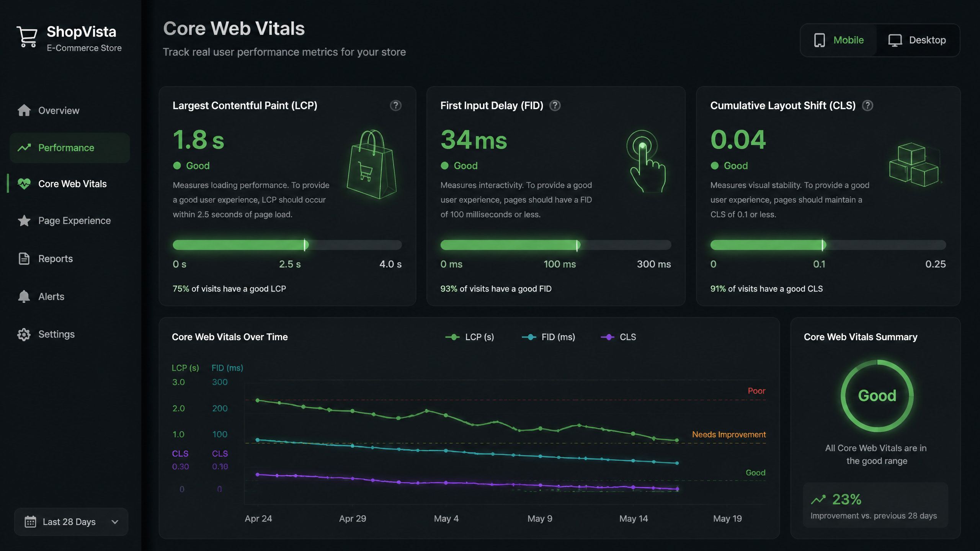
Task: Open Reports section
Action: click(x=70, y=259)
